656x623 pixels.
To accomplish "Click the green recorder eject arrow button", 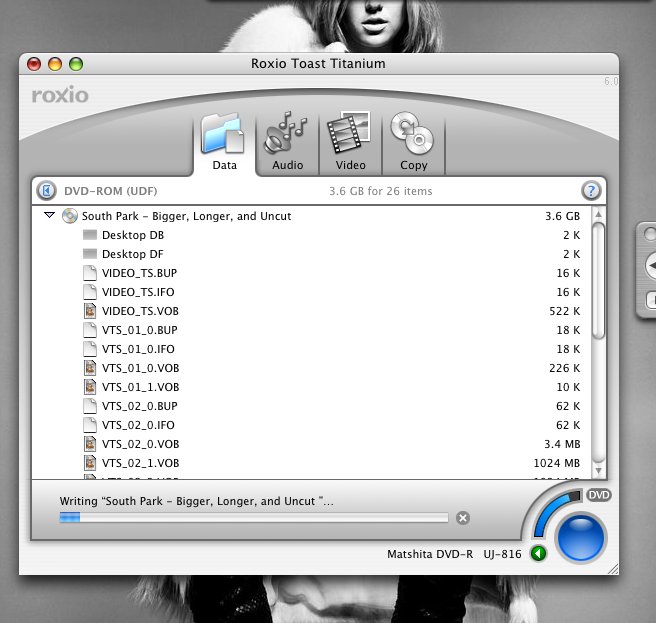I will (538, 554).
